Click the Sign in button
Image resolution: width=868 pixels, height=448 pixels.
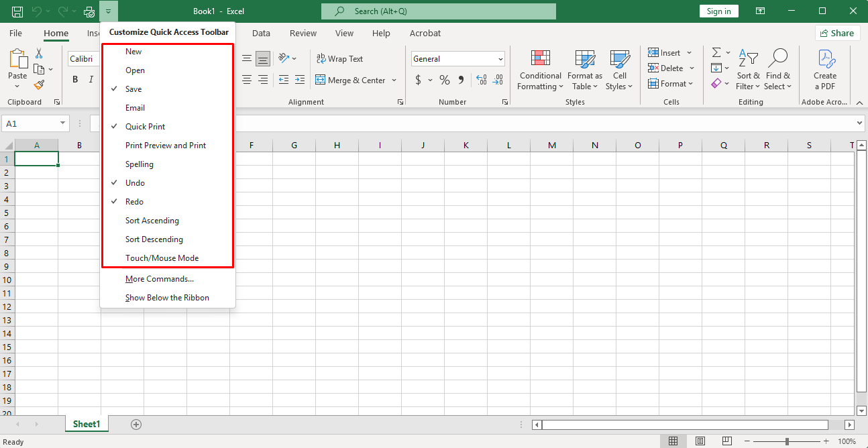pyautogui.click(x=718, y=11)
